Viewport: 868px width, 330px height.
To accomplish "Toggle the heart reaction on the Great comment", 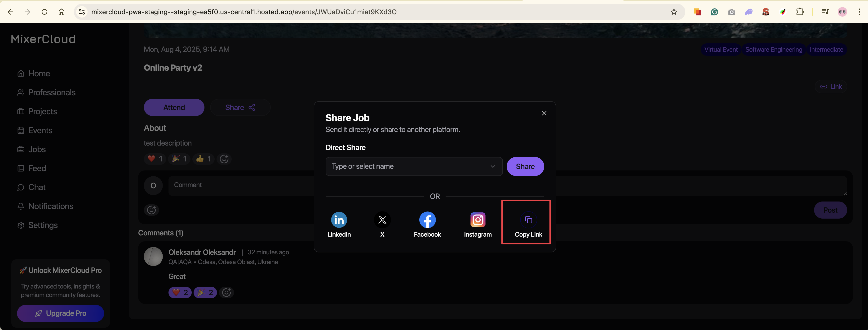I will tap(180, 293).
